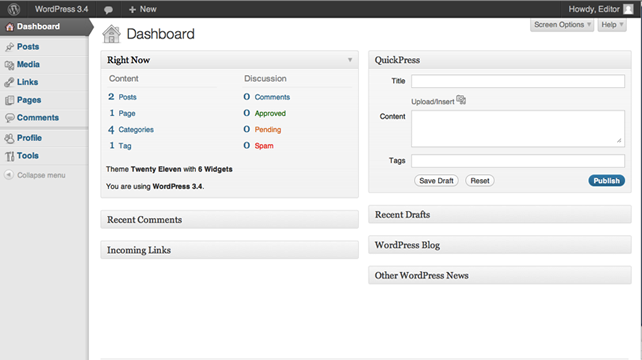Click the Media icon in sidebar
Viewport: 642px width, 360px height.
point(9,65)
